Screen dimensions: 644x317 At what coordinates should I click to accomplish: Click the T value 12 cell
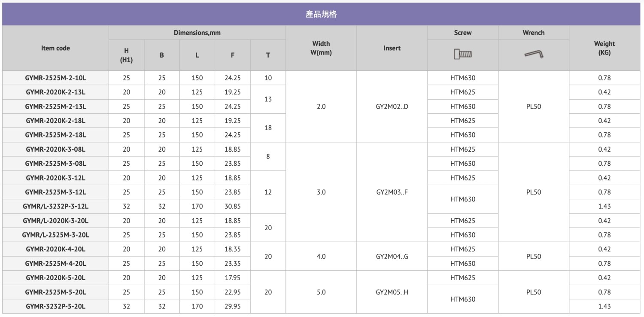[268, 192]
